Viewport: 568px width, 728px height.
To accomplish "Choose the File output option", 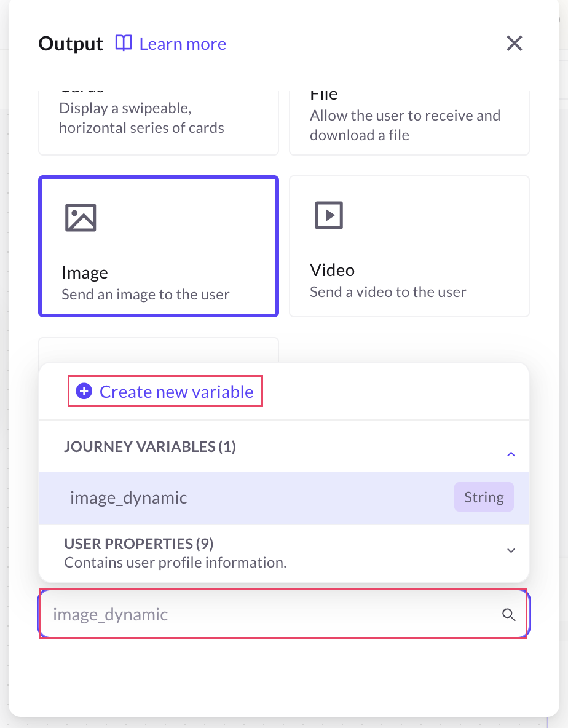I will 409,120.
